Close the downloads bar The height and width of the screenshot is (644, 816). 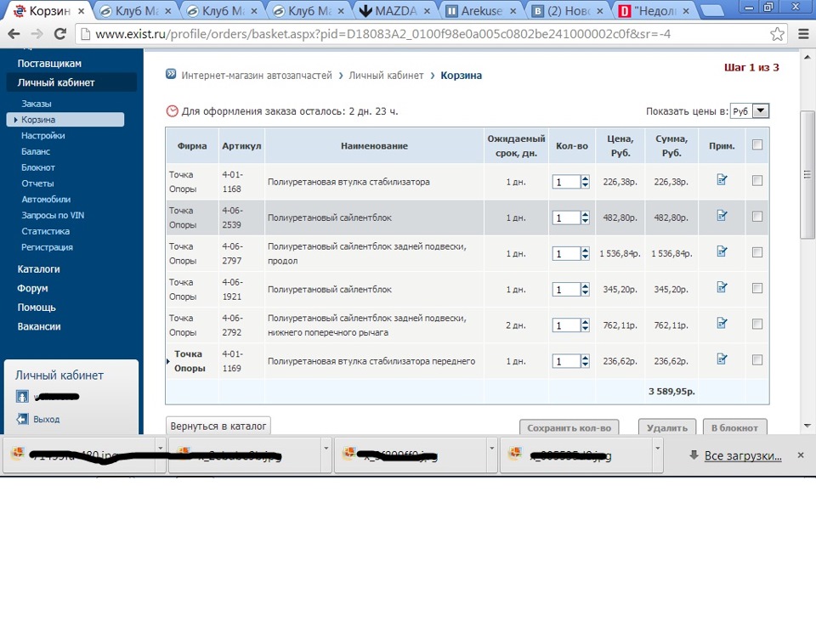tap(801, 455)
